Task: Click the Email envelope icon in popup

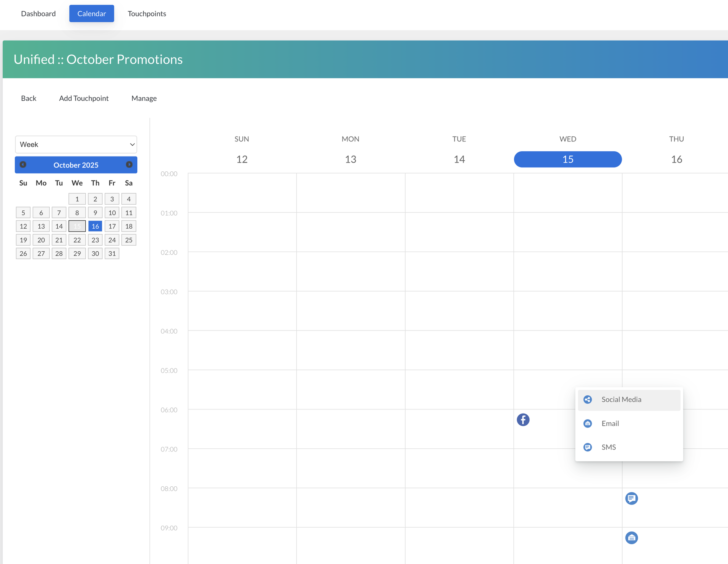Action: (587, 423)
